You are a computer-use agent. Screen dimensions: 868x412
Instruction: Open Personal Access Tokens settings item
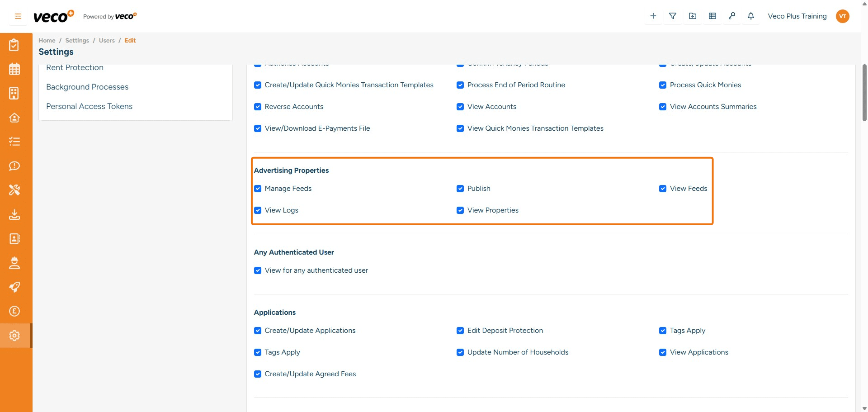[x=89, y=106]
